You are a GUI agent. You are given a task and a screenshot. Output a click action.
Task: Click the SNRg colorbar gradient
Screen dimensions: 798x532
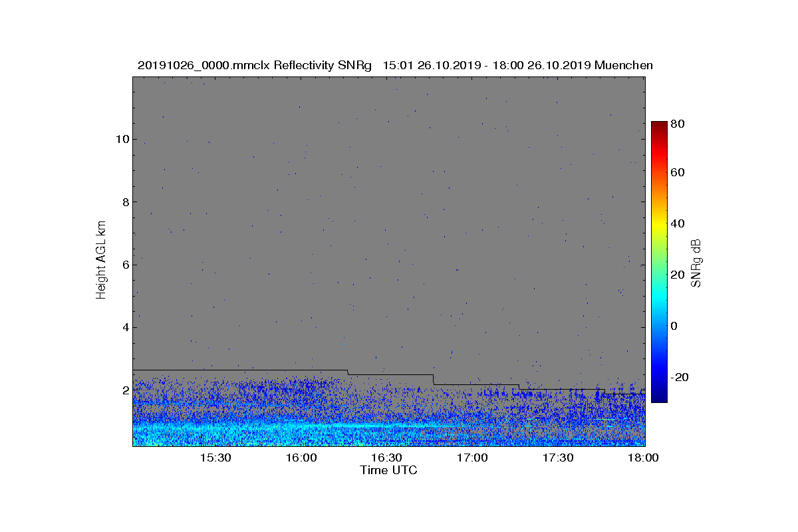click(x=659, y=262)
